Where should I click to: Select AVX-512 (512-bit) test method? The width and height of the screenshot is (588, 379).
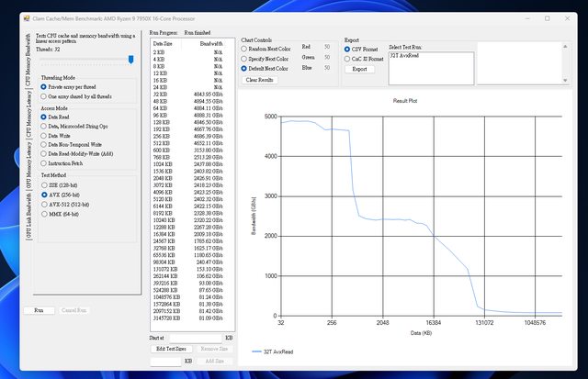pyautogui.click(x=43, y=204)
